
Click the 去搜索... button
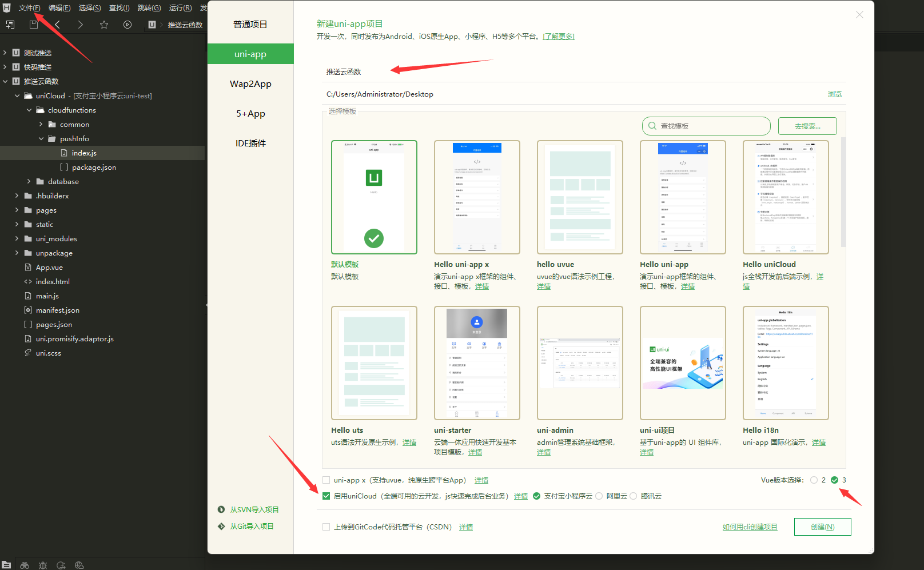point(807,126)
